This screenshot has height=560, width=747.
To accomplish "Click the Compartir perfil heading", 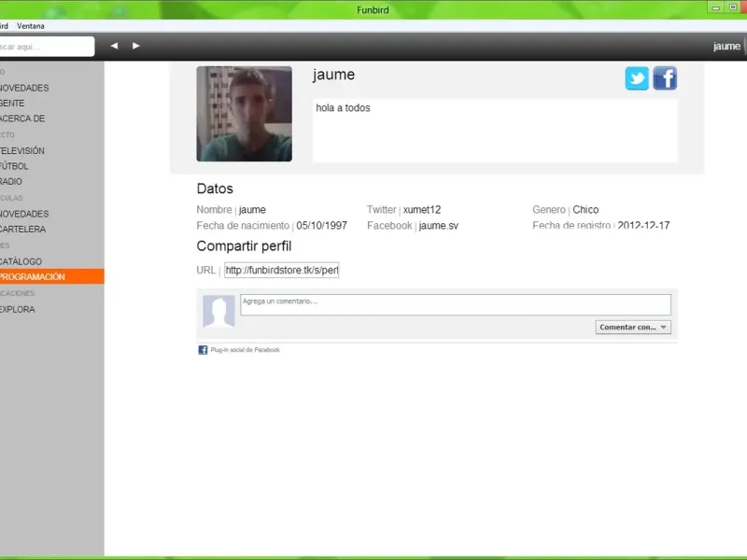I will pos(244,246).
